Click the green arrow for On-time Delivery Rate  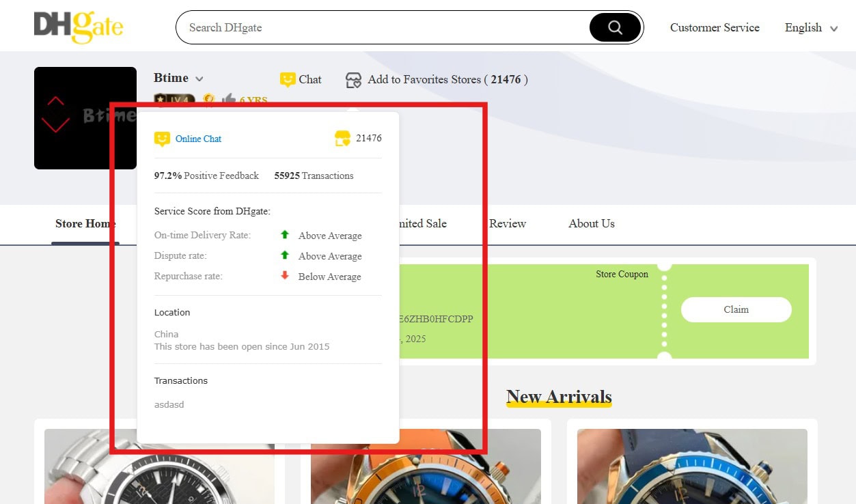(285, 235)
